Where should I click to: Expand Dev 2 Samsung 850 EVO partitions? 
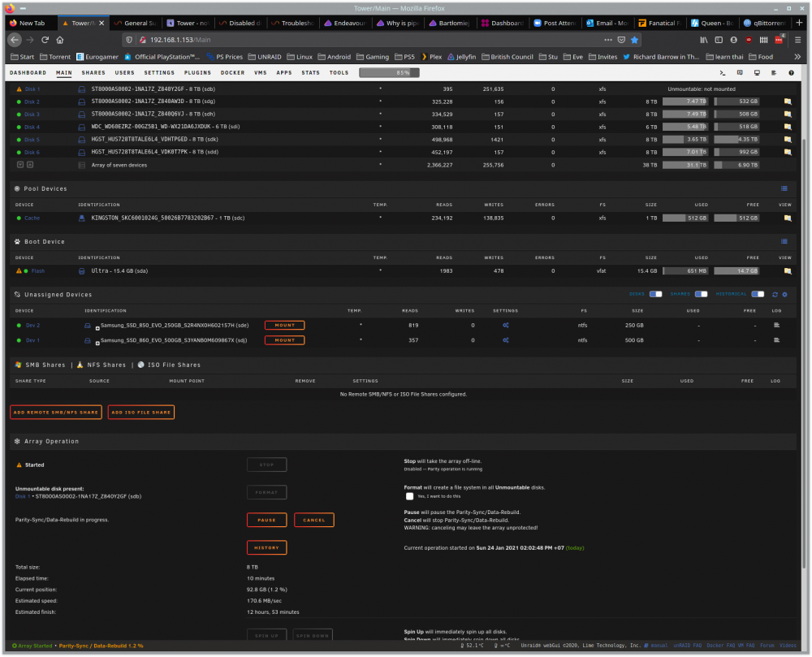97,328
